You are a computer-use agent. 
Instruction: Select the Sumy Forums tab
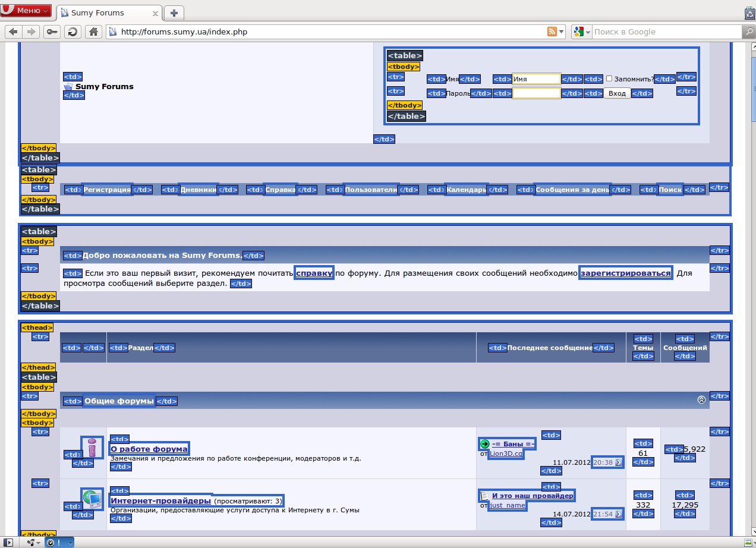coord(104,13)
